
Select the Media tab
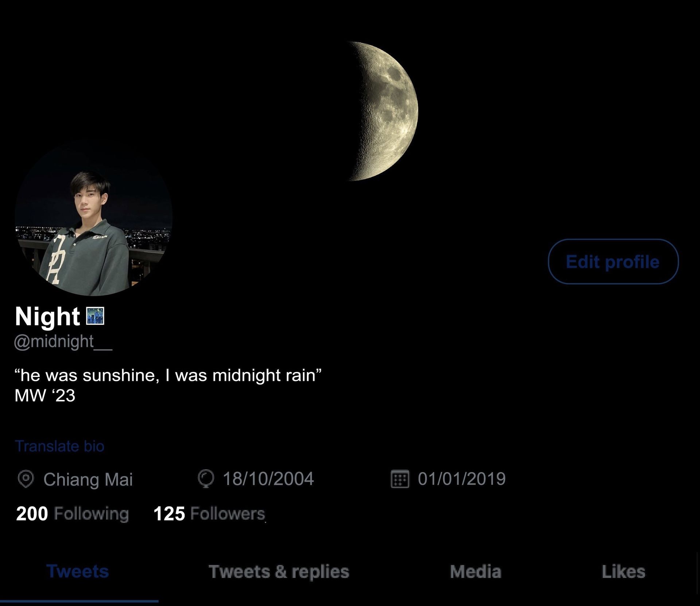coord(476,572)
